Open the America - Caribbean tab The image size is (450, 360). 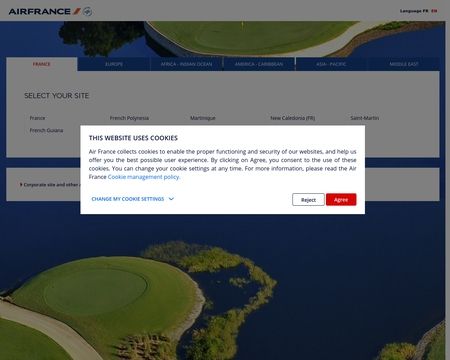259,64
